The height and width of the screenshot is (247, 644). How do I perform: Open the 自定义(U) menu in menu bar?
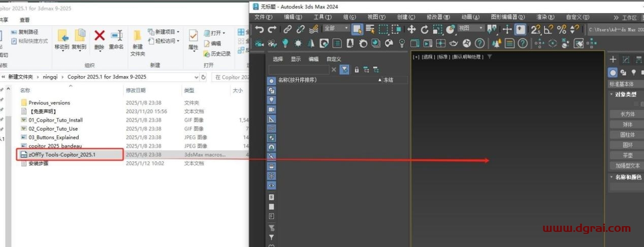pyautogui.click(x=577, y=17)
